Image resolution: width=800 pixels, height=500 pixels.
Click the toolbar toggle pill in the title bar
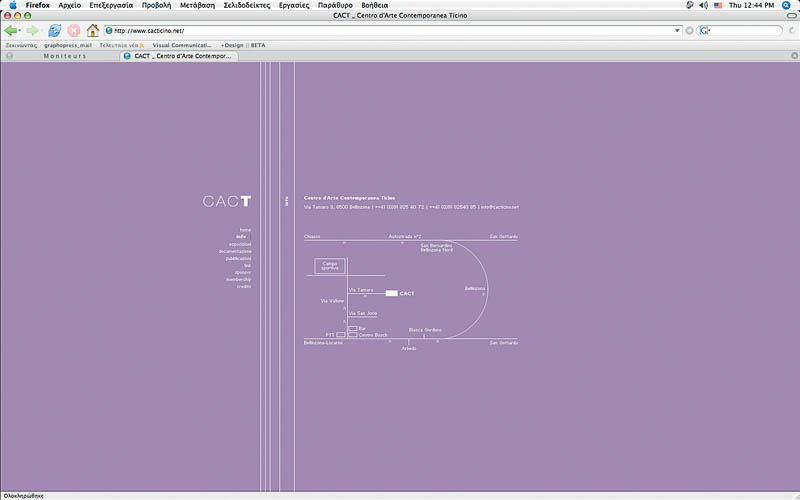pyautogui.click(x=792, y=15)
